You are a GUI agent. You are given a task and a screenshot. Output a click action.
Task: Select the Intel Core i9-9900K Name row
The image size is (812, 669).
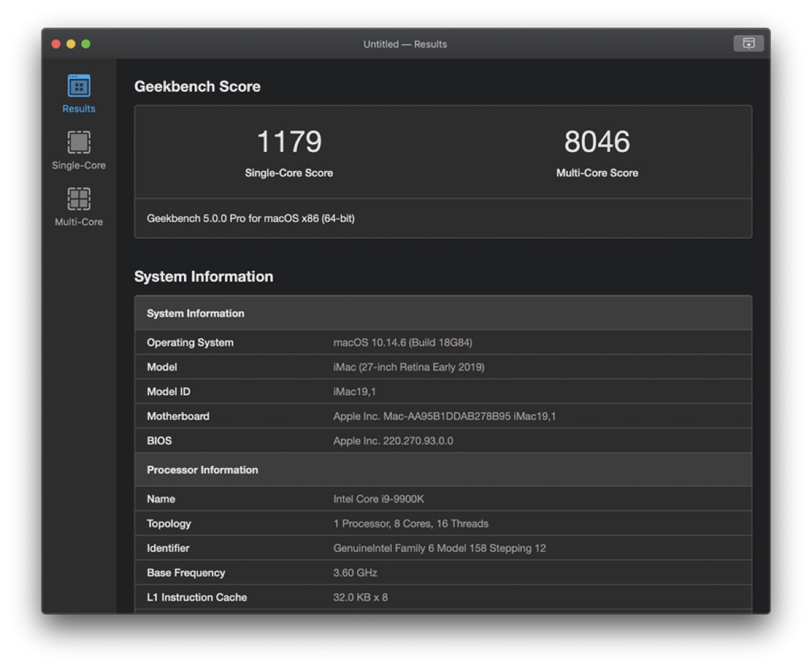pyautogui.click(x=443, y=499)
